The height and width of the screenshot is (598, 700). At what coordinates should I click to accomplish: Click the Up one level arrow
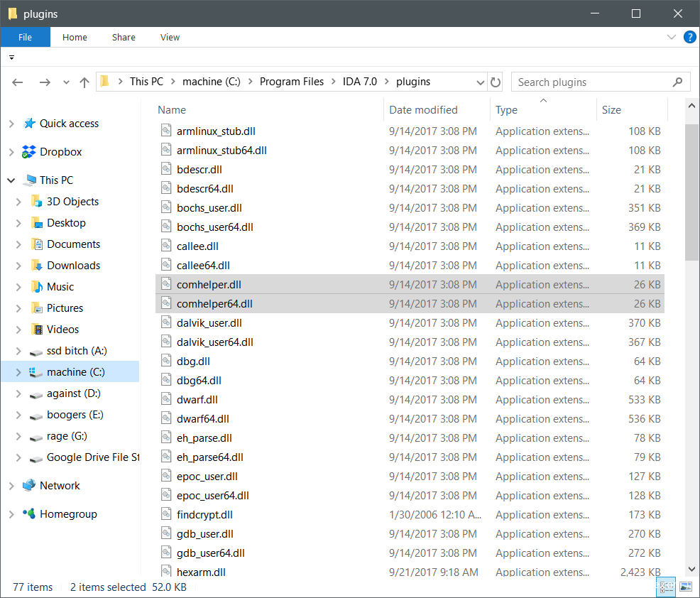click(84, 82)
